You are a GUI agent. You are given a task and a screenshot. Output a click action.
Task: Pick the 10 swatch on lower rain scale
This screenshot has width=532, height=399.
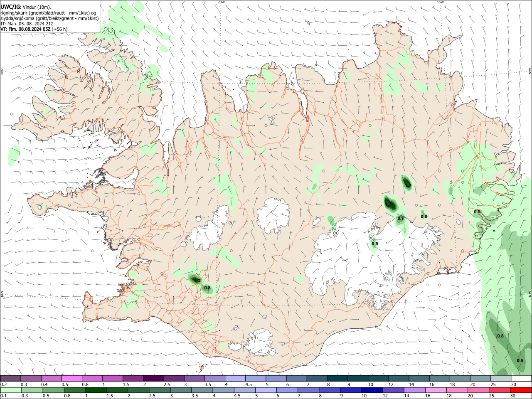click(372, 390)
